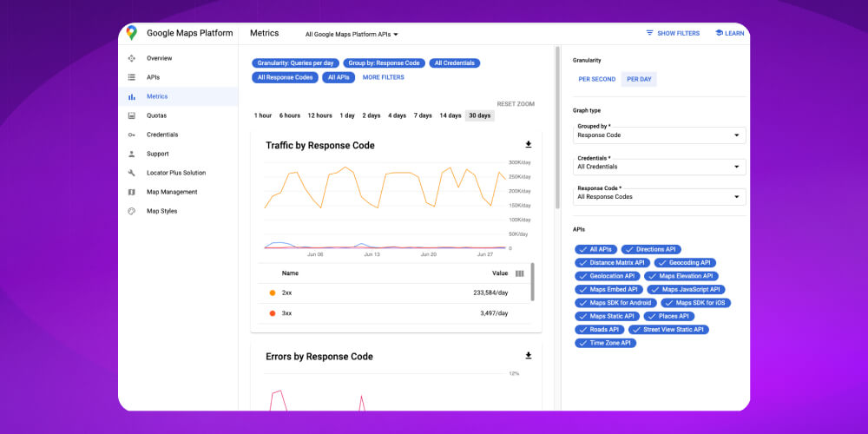Click the Granularity: Queries per day chip
This screenshot has width=868, height=434.
coord(295,63)
